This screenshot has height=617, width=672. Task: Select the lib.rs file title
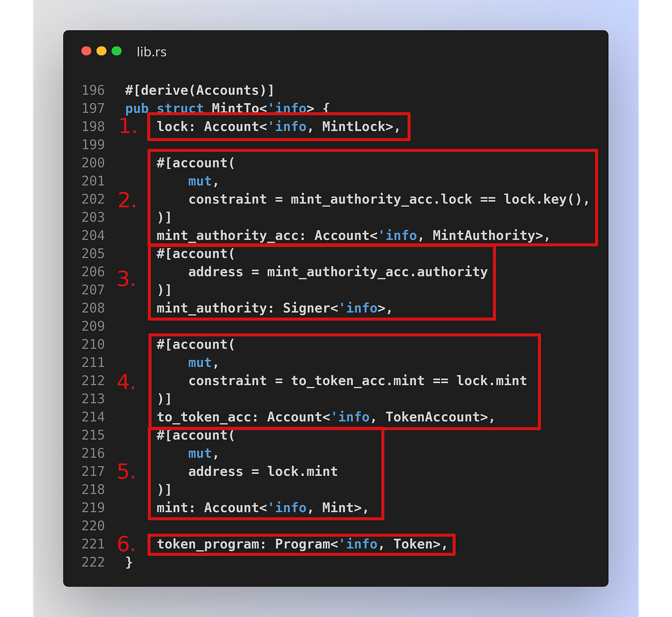pos(152,52)
